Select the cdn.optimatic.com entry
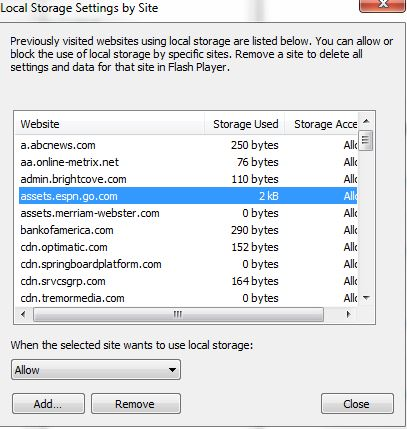Screen dimensions: 407x429 pos(188,247)
